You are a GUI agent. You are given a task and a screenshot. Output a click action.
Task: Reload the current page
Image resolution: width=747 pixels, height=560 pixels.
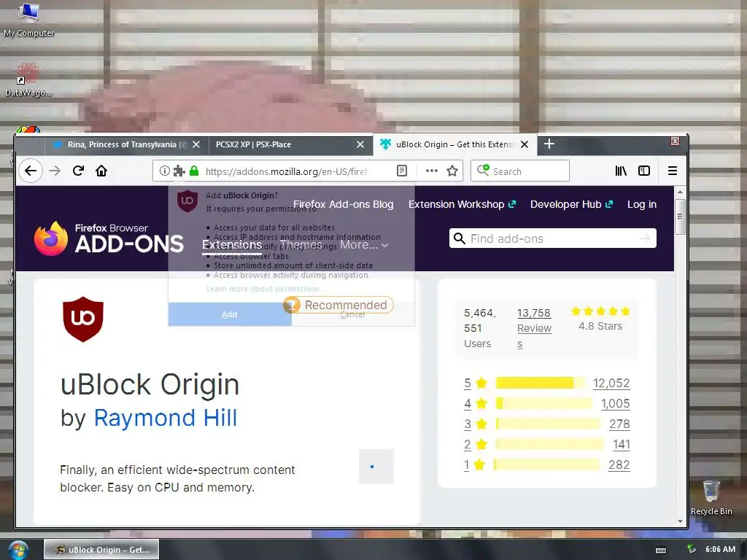click(x=78, y=171)
